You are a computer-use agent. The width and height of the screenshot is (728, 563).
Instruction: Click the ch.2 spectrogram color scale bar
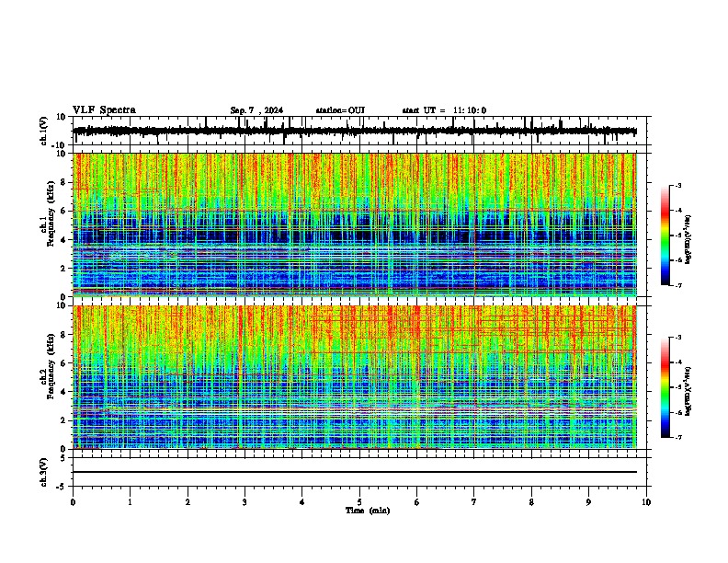pyautogui.click(x=665, y=387)
